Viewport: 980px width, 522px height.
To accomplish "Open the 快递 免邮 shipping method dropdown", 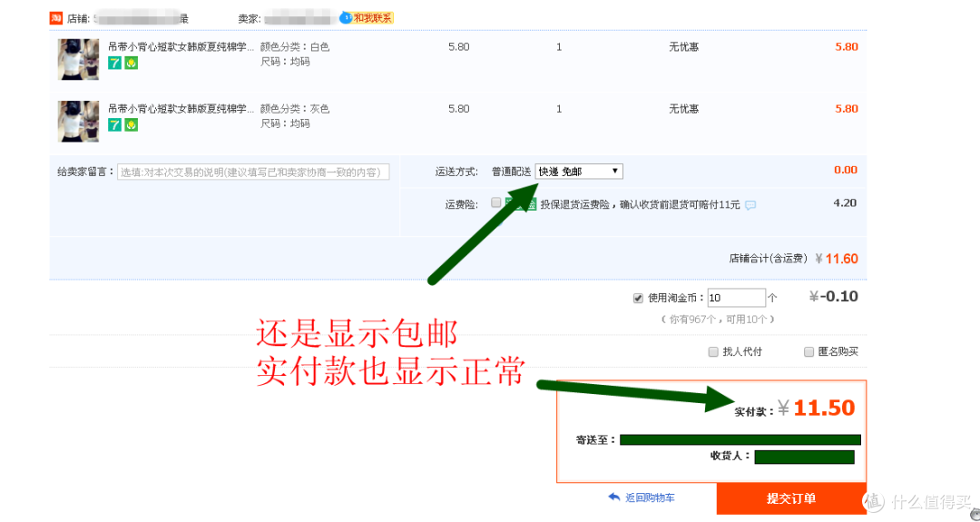I will (x=579, y=172).
